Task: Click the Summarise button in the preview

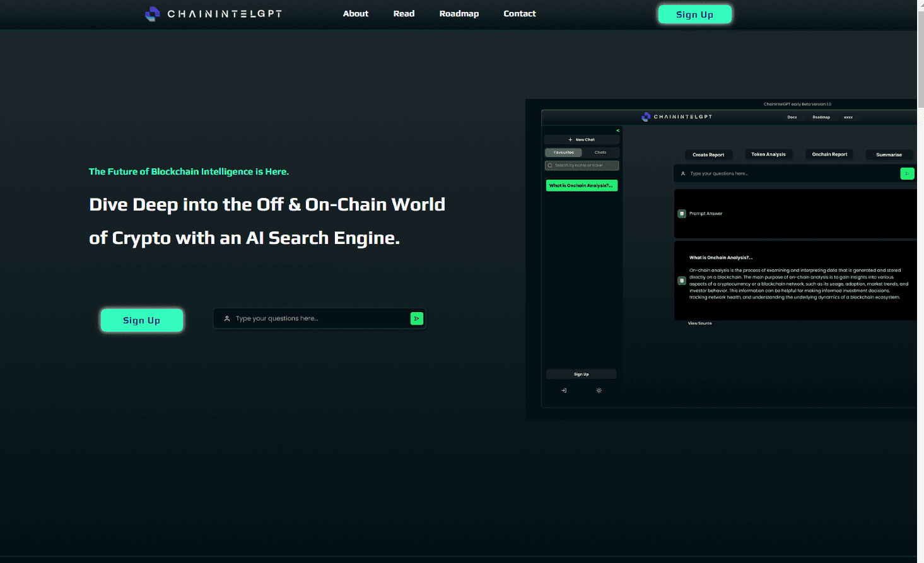Action: (889, 154)
